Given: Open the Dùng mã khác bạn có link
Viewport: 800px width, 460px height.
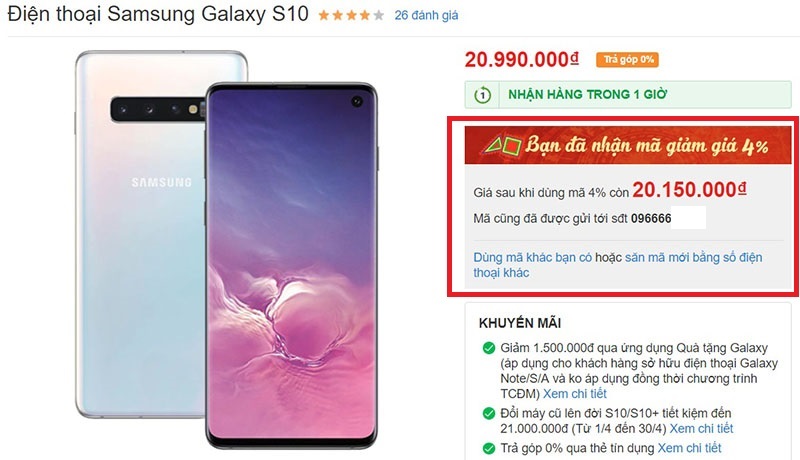Looking at the screenshot, I should 533,257.
